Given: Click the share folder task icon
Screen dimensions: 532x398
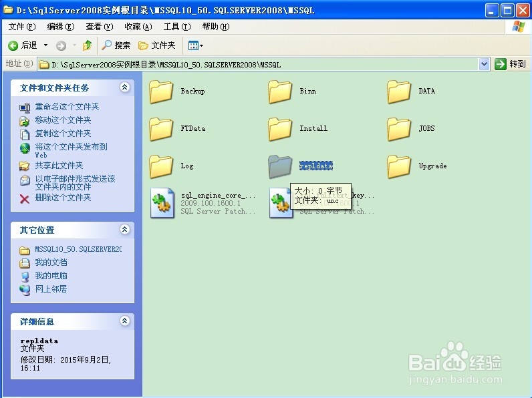Looking at the screenshot, I should point(25,166).
